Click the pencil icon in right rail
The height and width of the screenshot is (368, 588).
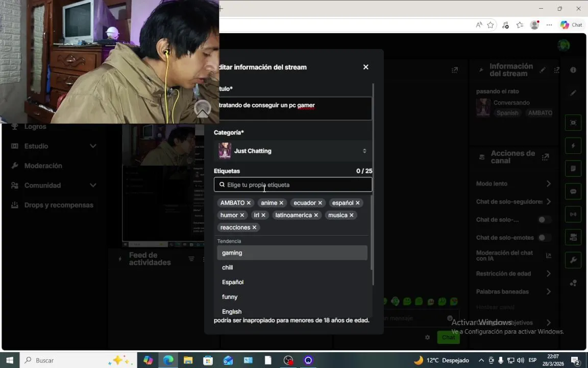573,93
